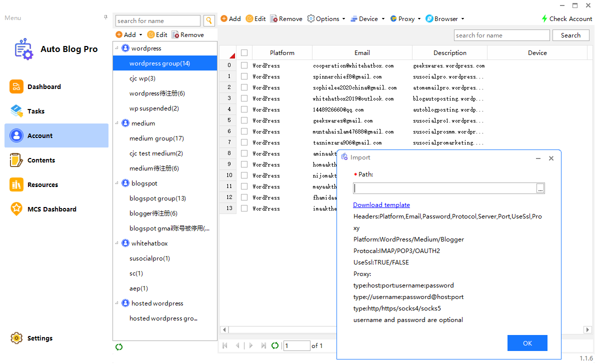Collapse the wordpress tree node
The width and height of the screenshot is (595, 364).
[117, 48]
